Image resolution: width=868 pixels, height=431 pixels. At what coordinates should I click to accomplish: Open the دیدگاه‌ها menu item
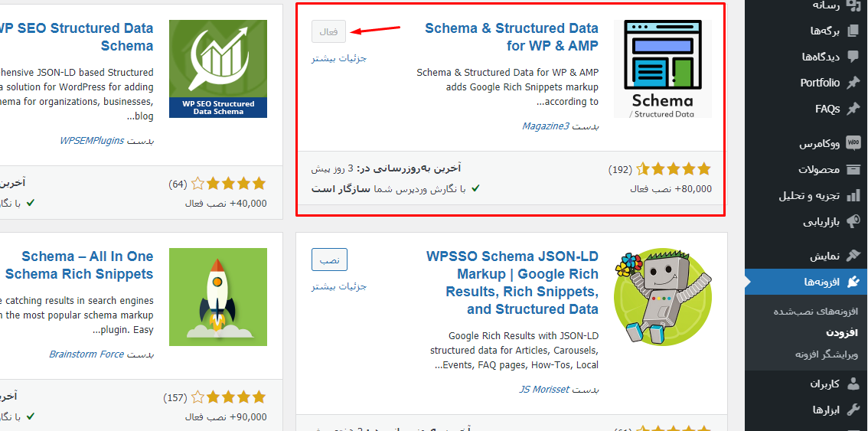click(x=806, y=57)
